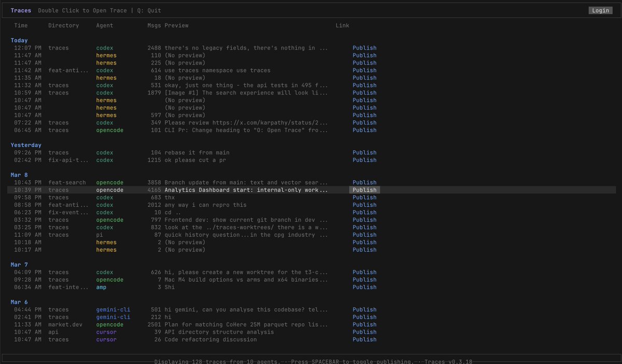This screenshot has height=364, width=622.
Task: Click the Mar 6 group header
Action: (x=19, y=302)
